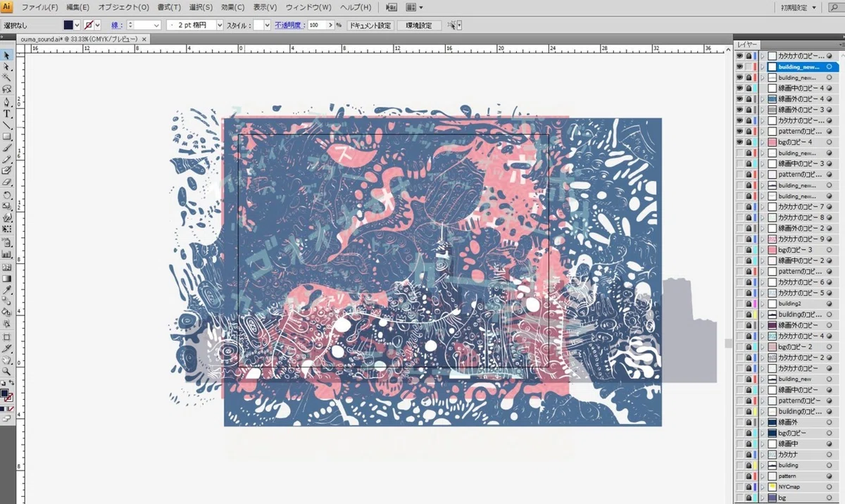Click the Illustrator Ai application icon
This screenshot has height=504, width=845.
pos(8,7)
